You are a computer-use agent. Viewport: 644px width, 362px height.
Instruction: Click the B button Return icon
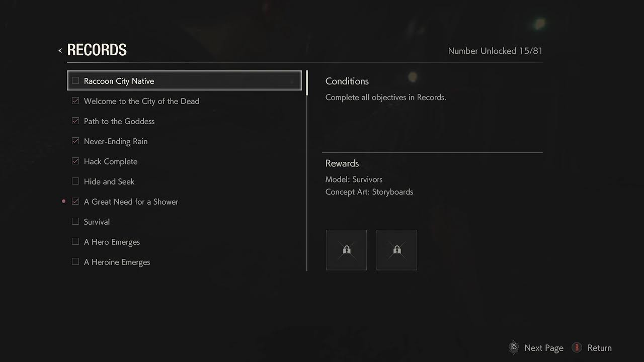(x=577, y=347)
